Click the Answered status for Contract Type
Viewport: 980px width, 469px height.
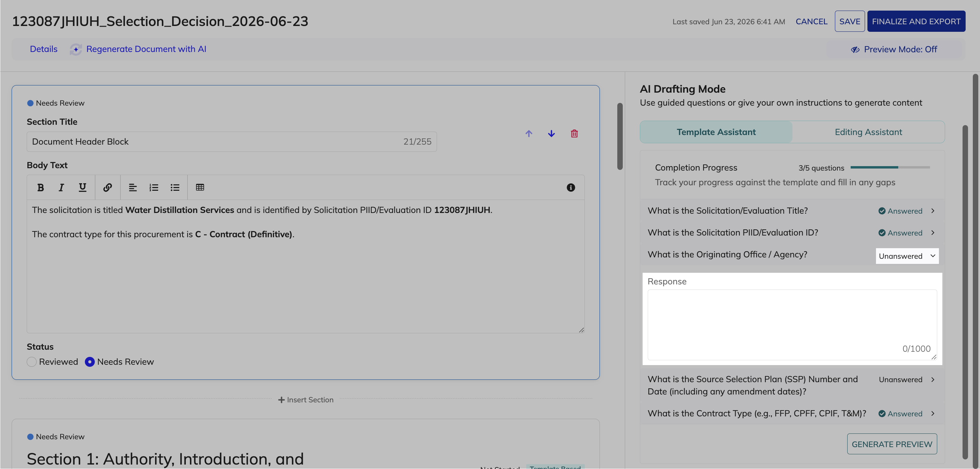[900, 414]
